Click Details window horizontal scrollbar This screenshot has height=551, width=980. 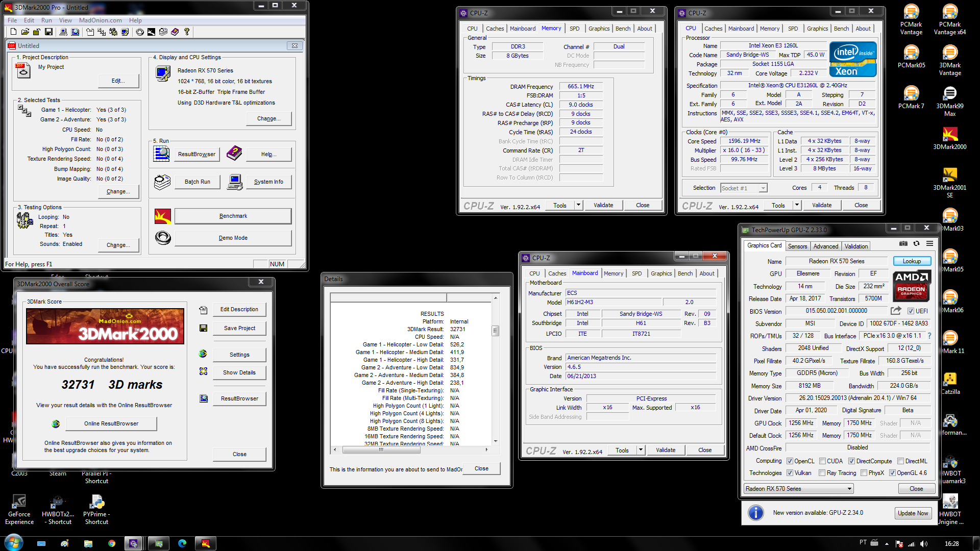click(410, 449)
